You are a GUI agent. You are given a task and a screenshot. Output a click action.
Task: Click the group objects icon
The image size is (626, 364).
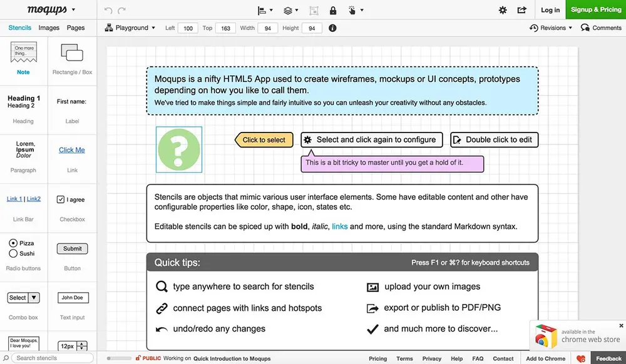314,11
